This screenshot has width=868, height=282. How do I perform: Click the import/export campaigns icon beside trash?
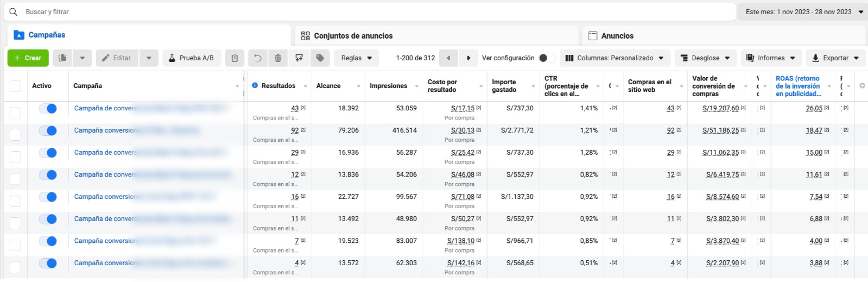(x=299, y=58)
